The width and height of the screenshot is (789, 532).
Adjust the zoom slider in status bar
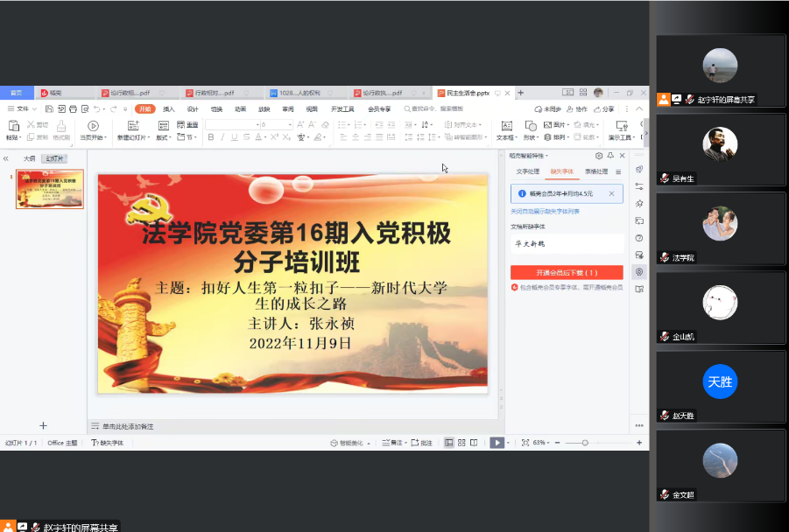click(x=585, y=443)
